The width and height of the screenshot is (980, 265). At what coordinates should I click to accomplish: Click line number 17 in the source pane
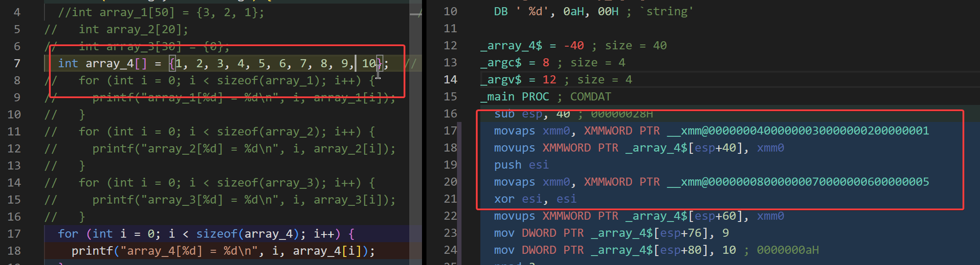tap(14, 234)
